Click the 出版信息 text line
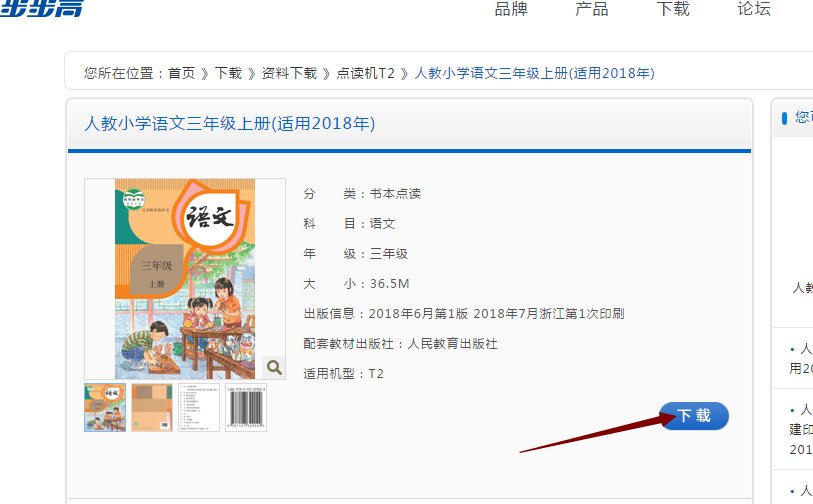Viewport: 813px width, 504px height. click(x=464, y=314)
